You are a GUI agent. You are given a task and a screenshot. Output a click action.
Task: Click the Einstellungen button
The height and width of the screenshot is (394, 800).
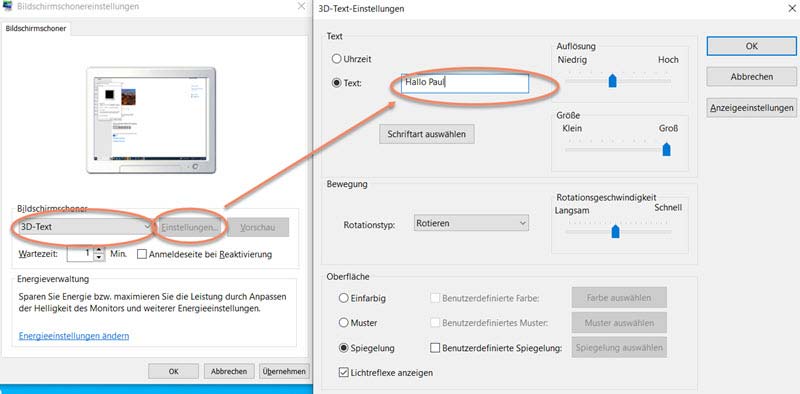click(190, 227)
